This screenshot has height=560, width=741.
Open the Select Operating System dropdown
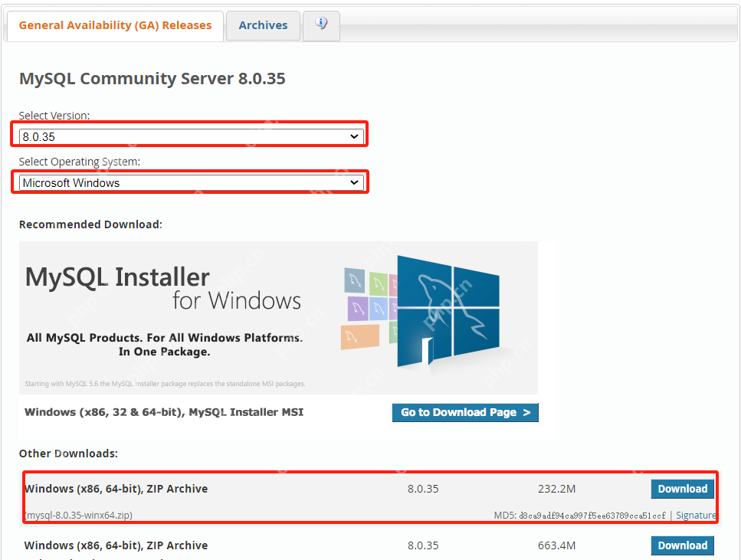[x=189, y=182]
